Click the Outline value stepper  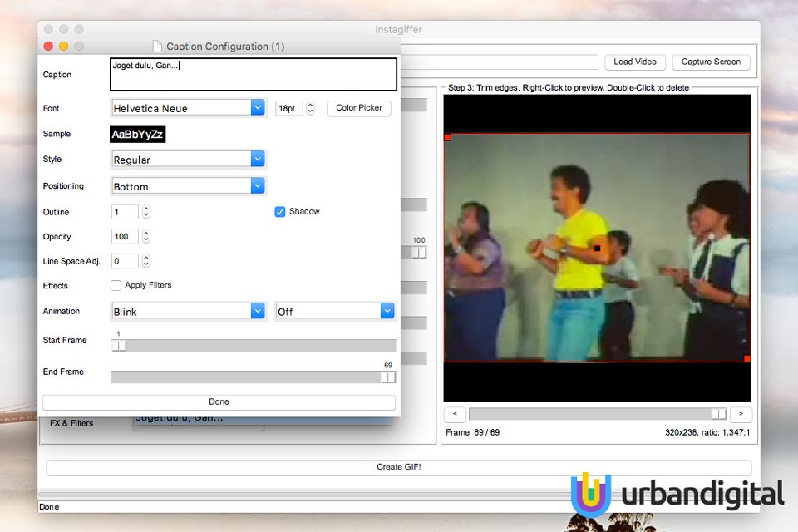tap(146, 212)
